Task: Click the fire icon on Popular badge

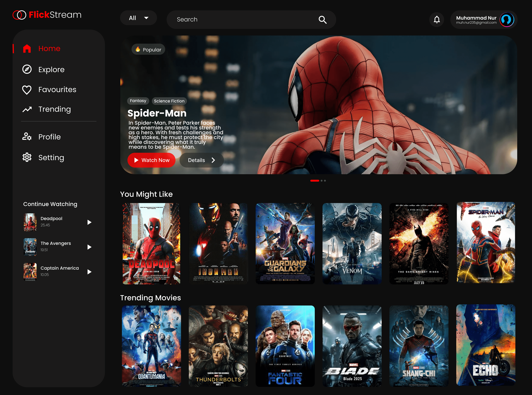Action: [138, 49]
